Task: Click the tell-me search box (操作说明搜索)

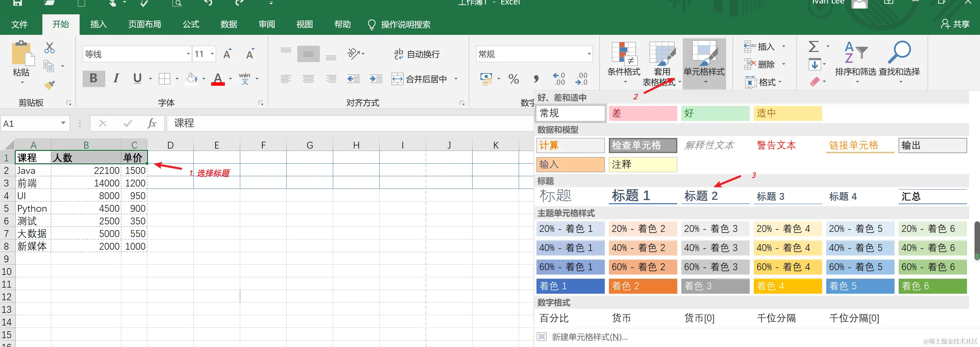Action: point(399,25)
